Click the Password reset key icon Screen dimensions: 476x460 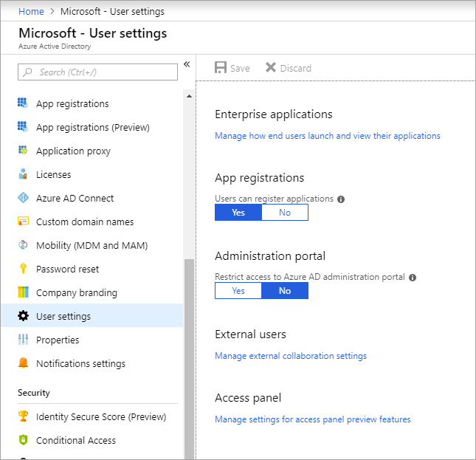click(23, 269)
